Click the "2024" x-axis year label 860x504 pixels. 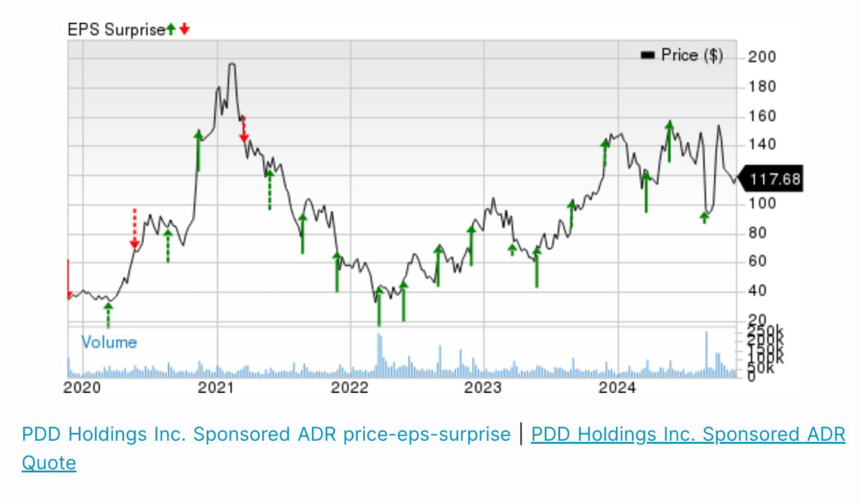click(617, 388)
